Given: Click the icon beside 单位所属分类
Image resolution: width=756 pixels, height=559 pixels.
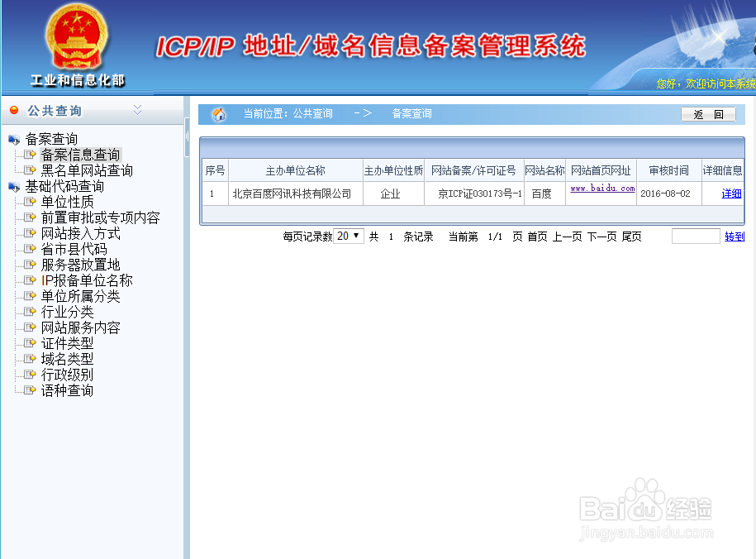Looking at the screenshot, I should click(30, 296).
